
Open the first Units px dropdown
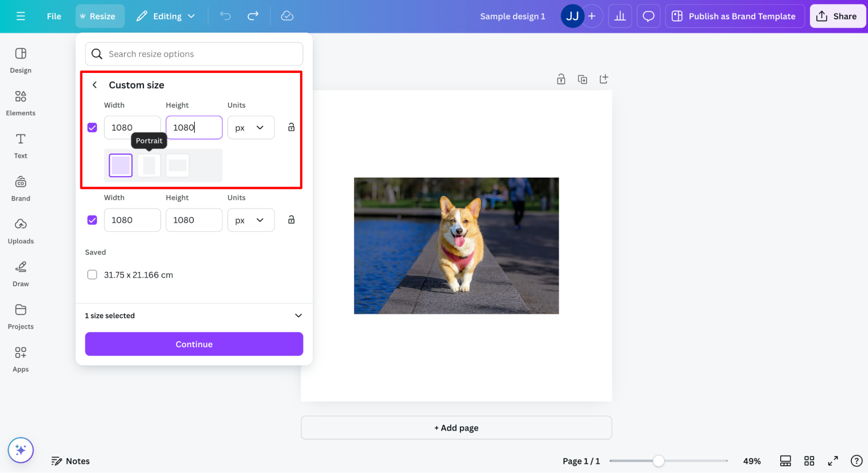pyautogui.click(x=251, y=128)
